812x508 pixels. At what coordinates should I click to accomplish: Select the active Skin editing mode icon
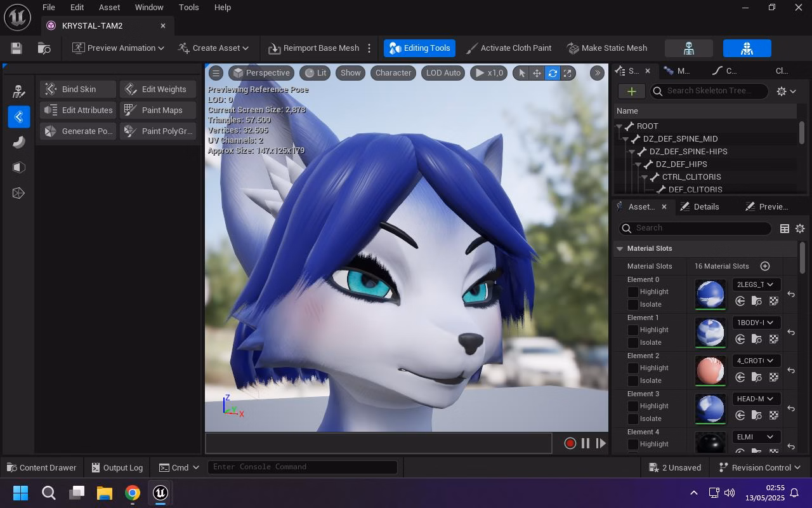coord(18,117)
